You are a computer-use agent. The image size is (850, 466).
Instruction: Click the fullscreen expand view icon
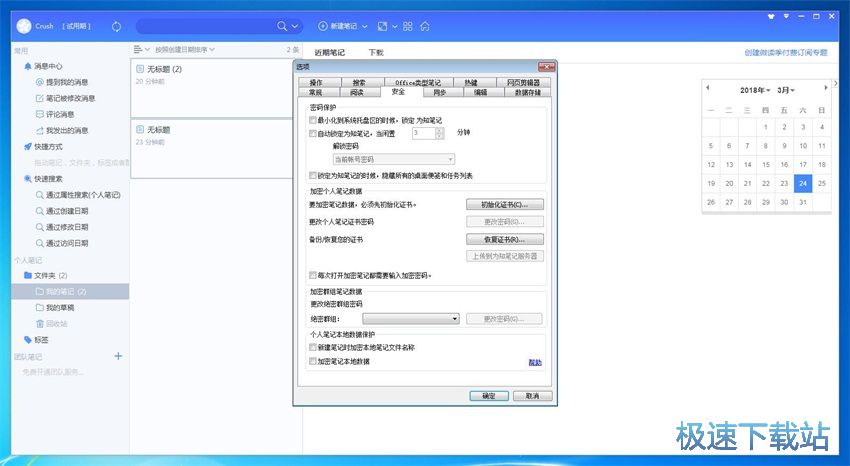coord(382,26)
